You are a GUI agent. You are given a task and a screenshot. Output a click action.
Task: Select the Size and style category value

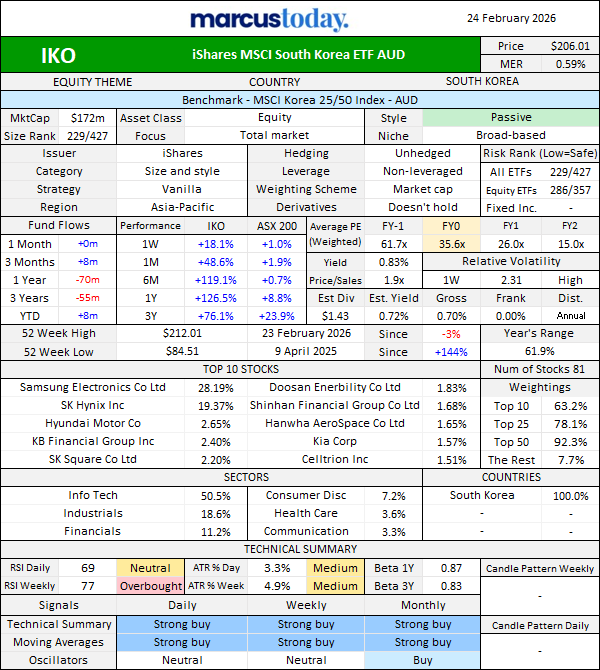182,171
